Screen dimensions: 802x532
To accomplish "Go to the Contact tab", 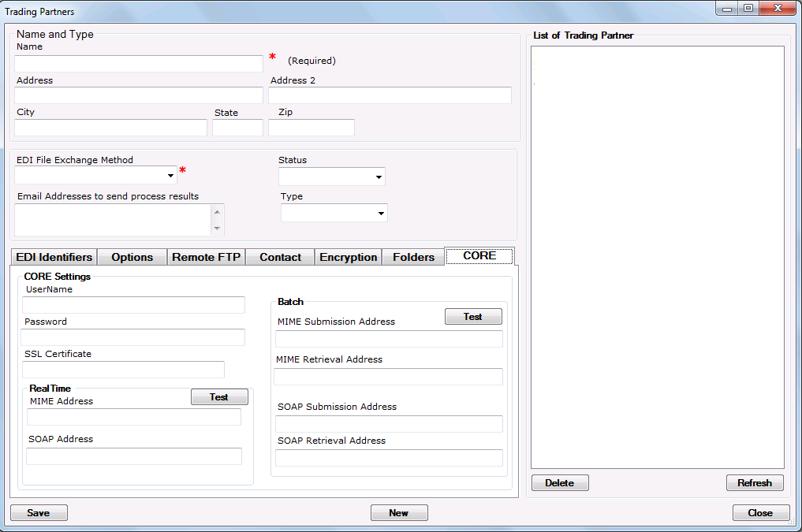I will (280, 257).
